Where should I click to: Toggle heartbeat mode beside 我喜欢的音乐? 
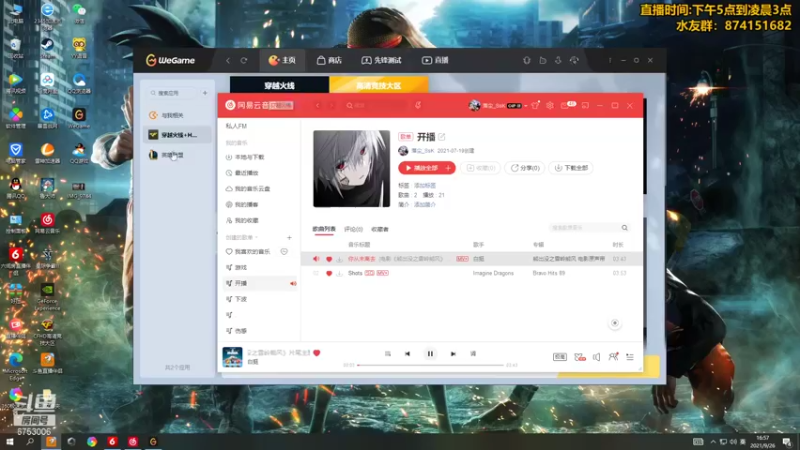pos(284,252)
